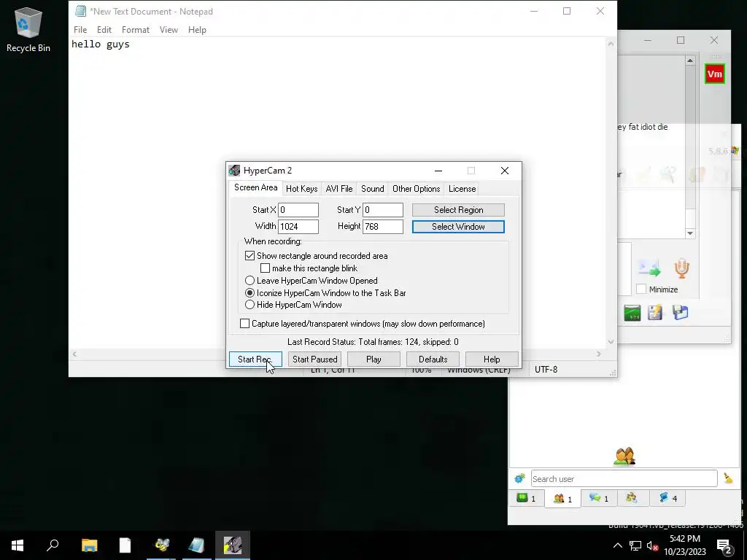The height and width of the screenshot is (560, 747).
Task: Open the Windows Start menu
Action: point(18,545)
